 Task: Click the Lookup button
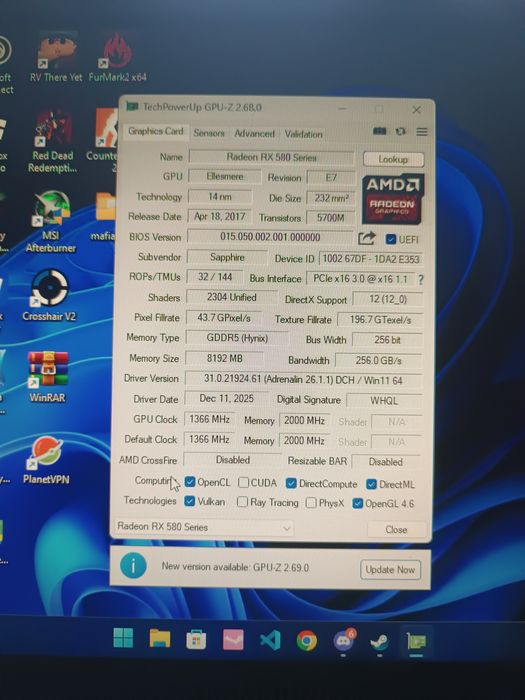pos(393,159)
